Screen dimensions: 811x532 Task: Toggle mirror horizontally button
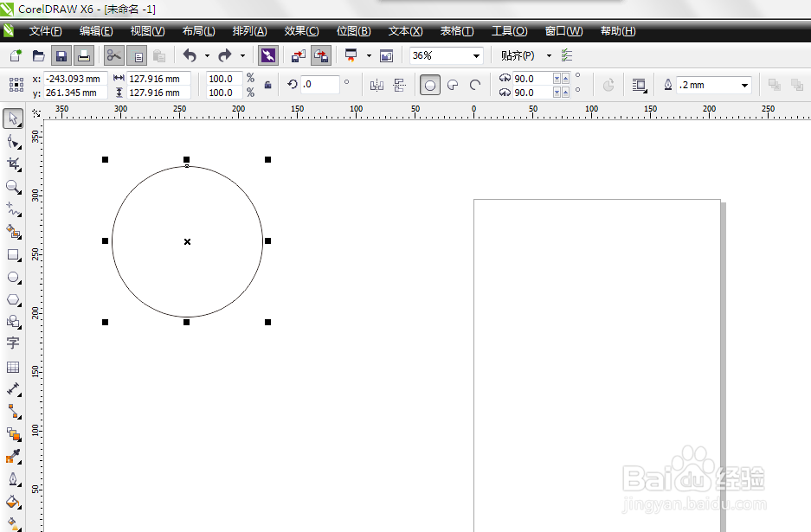[377, 85]
